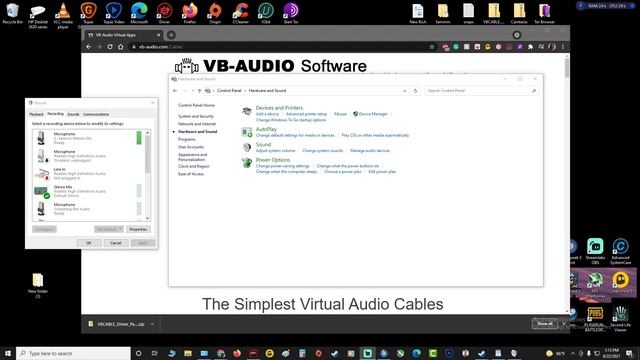The height and width of the screenshot is (360, 640).
Task: Click the Search Control Panel field
Action: pyautogui.click(x=482, y=91)
